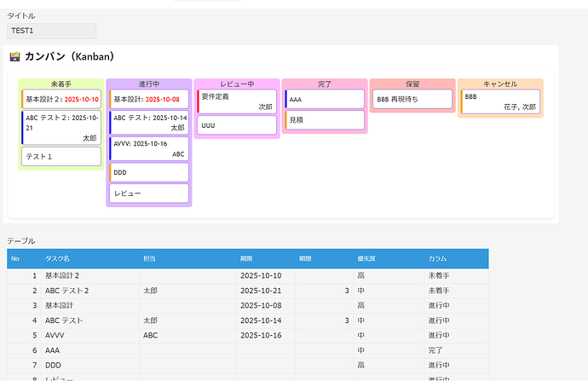Select the UUU kanban card
Screen dimensions: 588x381
(237, 125)
